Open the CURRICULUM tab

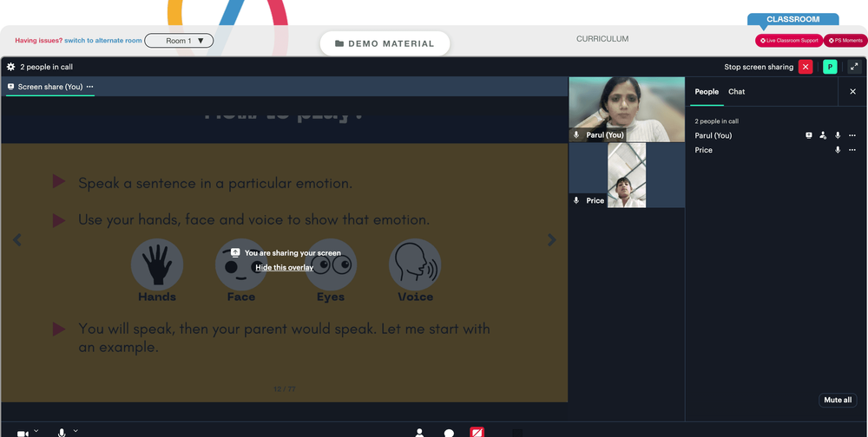pyautogui.click(x=602, y=39)
